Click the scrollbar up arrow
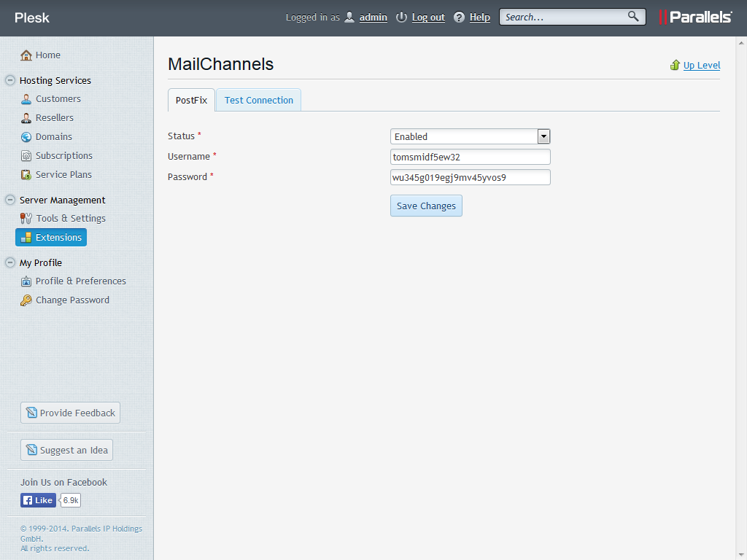 click(741, 43)
